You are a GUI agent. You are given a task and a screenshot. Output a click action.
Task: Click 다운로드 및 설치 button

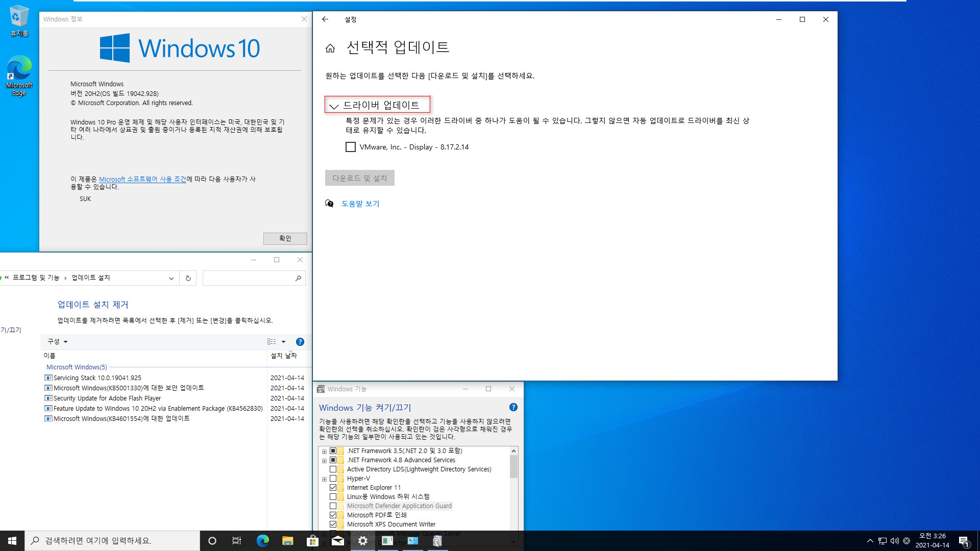360,178
